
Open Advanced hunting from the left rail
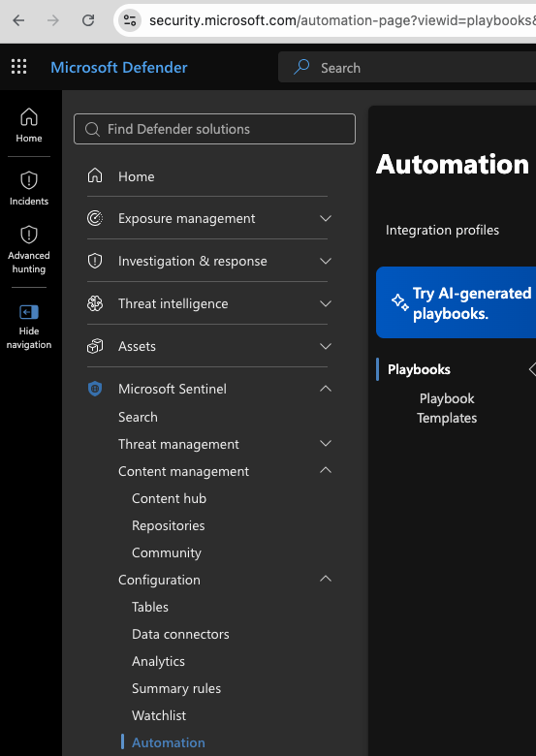click(29, 250)
